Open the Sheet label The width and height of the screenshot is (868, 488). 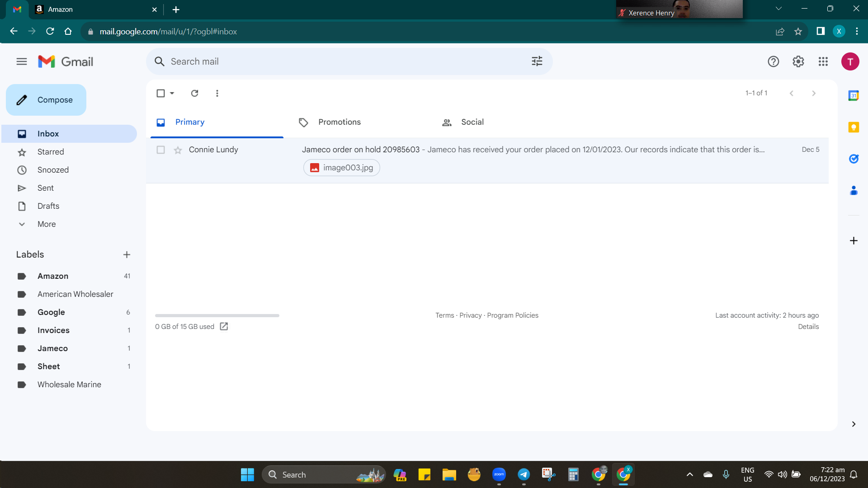coord(69,366)
